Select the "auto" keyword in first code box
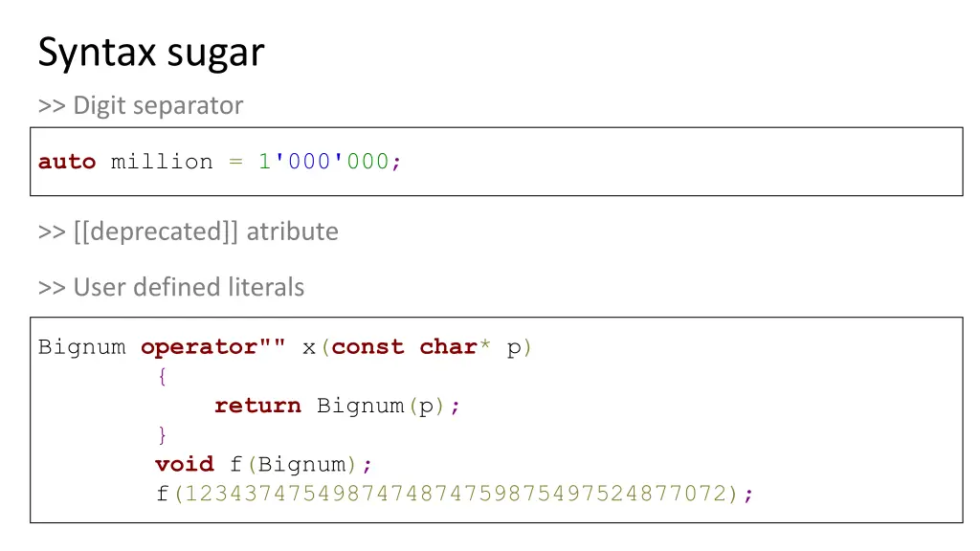Image resolution: width=980 pixels, height=551 pixels. (x=67, y=162)
